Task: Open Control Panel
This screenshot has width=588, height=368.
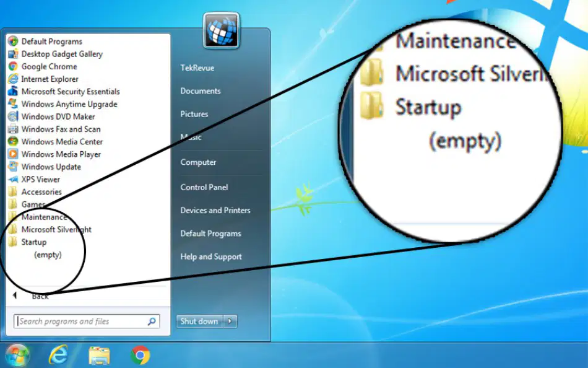Action: 204,187
